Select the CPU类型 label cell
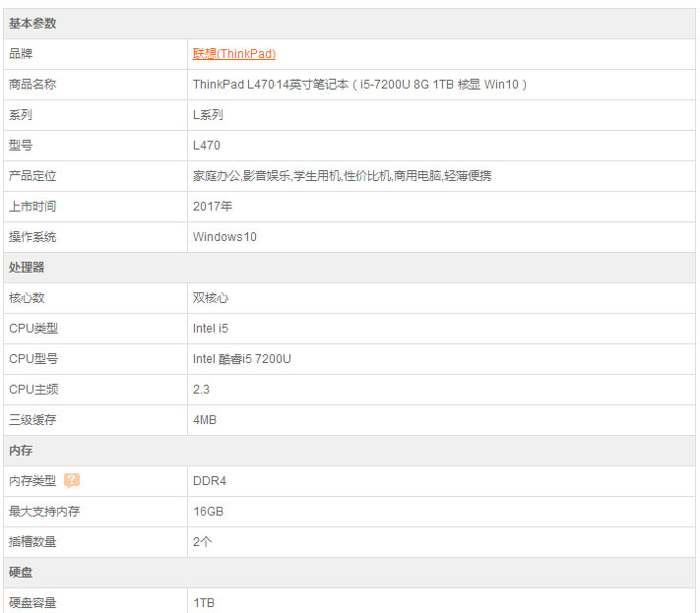This screenshot has width=700, height=613. click(95, 329)
